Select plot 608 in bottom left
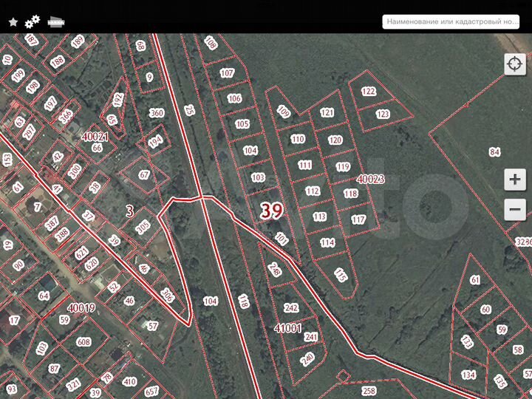The width and height of the screenshot is (532, 399). point(83,342)
